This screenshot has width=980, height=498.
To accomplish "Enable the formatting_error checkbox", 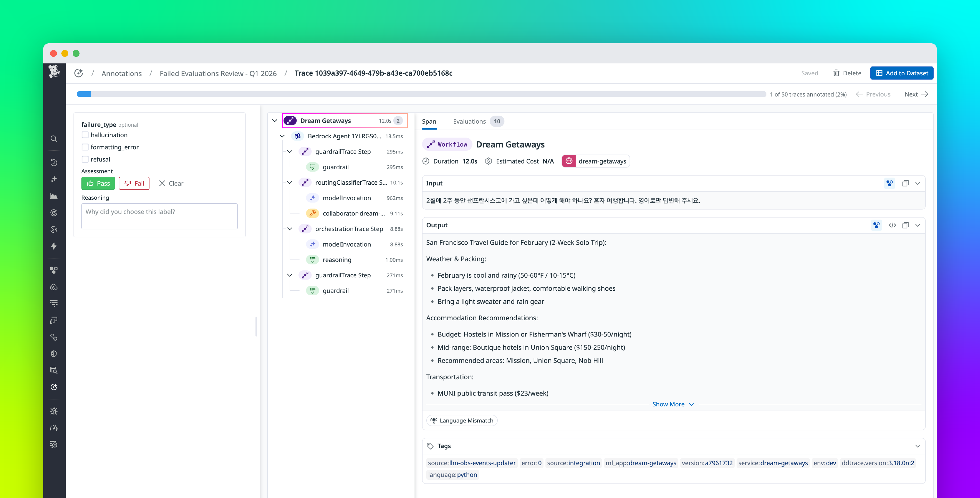I will [x=85, y=147].
